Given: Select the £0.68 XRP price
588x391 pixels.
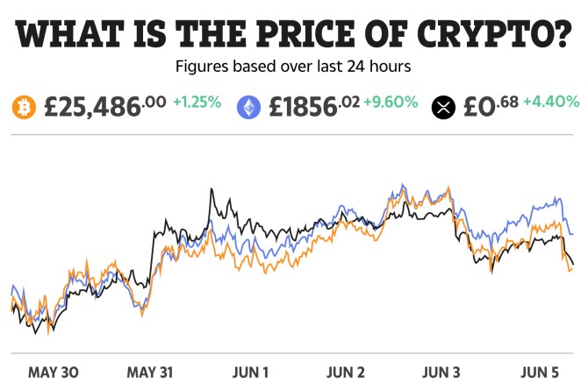Looking at the screenshot, I should click(x=491, y=106).
